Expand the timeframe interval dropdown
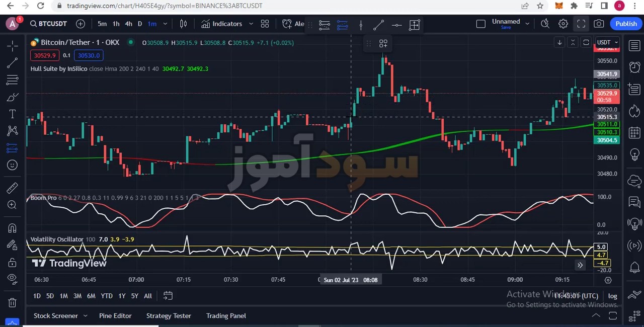Image resolution: width=644 pixels, height=327 pixels. click(x=165, y=24)
